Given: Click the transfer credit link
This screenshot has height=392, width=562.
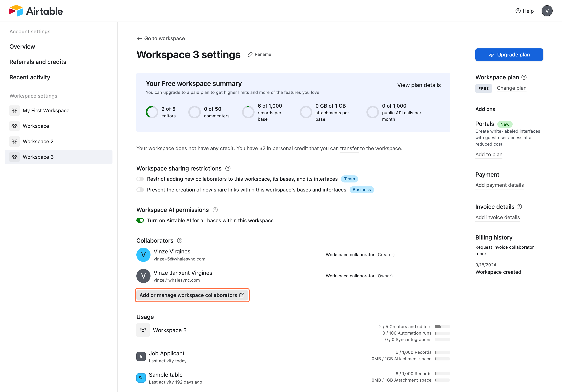Looking at the screenshot, I should tap(349, 148).
